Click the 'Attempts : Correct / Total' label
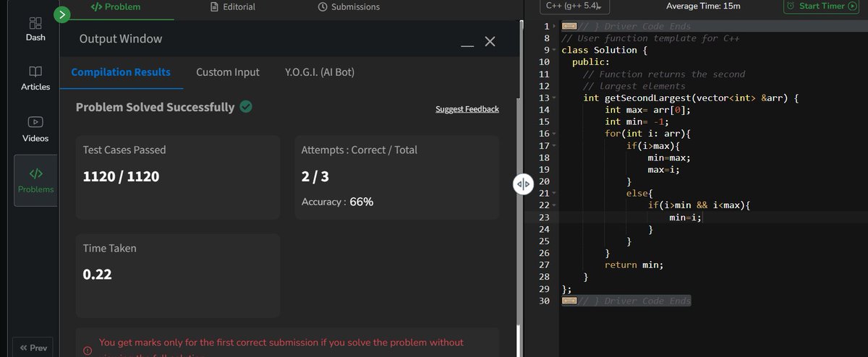This screenshot has height=357, width=868. [359, 150]
